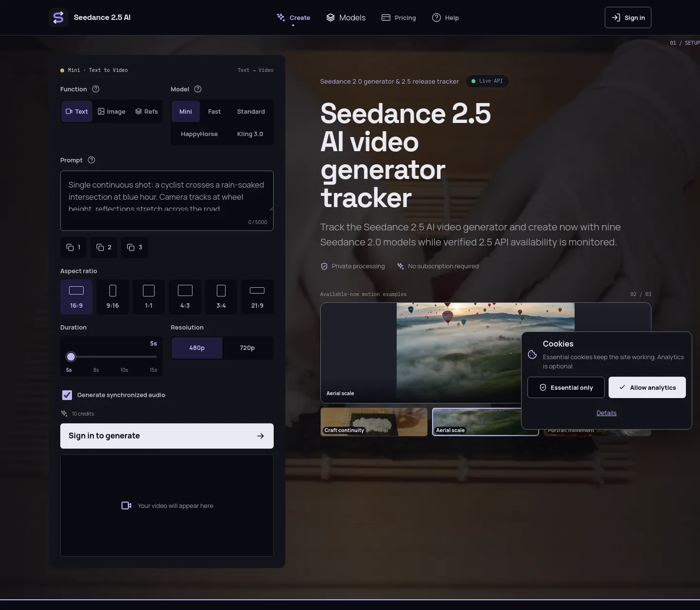Click Allow analytics button

(647, 387)
